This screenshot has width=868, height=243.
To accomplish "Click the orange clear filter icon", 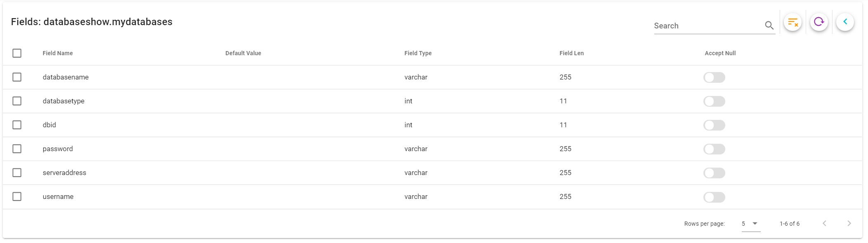I will [793, 22].
